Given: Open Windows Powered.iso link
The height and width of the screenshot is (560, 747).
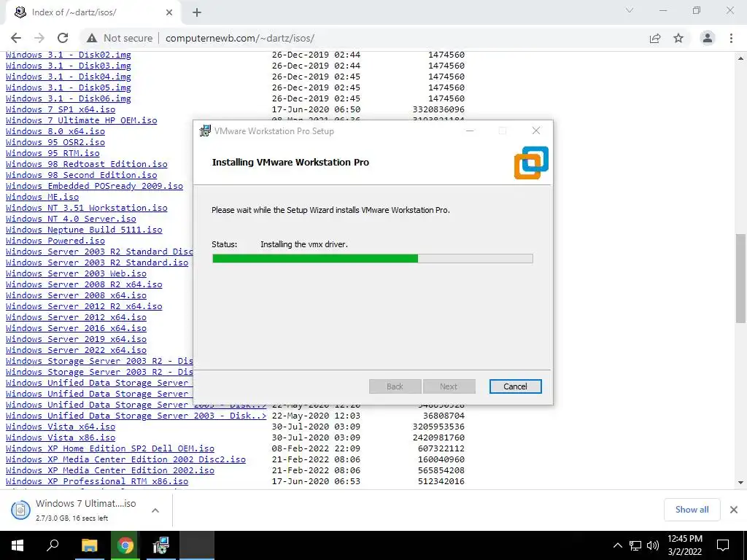Looking at the screenshot, I should click(x=55, y=241).
